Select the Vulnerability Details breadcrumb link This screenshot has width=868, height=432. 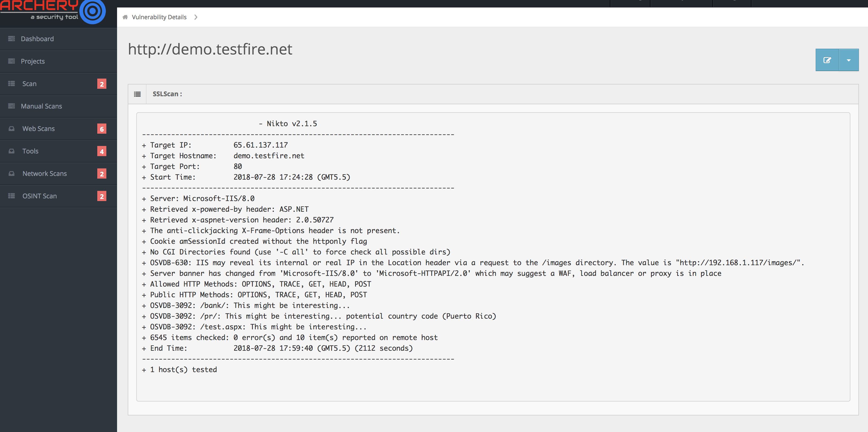[159, 17]
